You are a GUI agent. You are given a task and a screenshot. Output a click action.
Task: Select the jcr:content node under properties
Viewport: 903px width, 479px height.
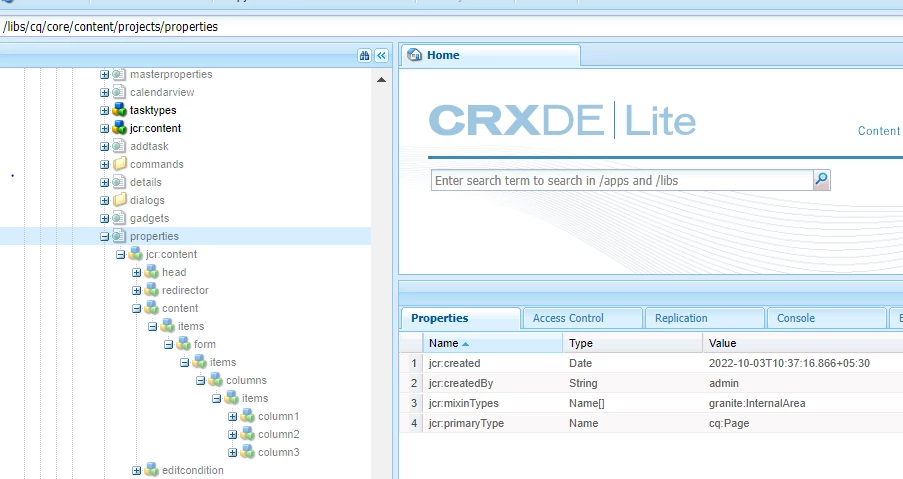point(171,254)
